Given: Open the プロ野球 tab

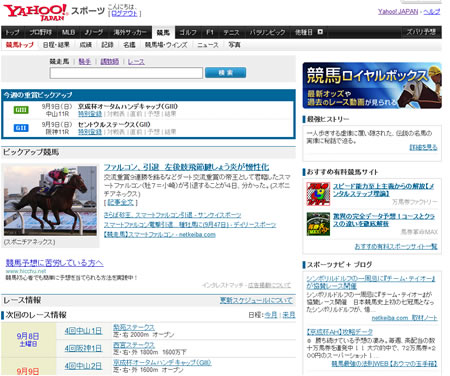Looking at the screenshot, I should tap(40, 32).
